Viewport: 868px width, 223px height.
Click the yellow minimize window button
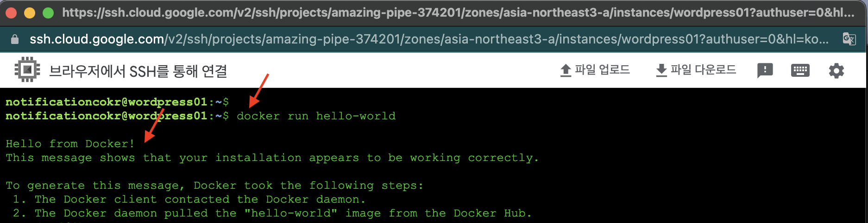coord(30,13)
